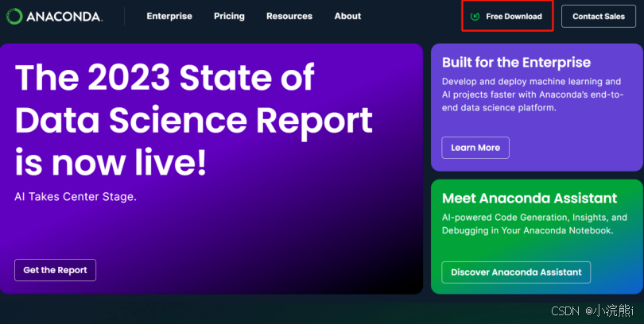Open the Resources menu
The height and width of the screenshot is (324, 644).
289,17
